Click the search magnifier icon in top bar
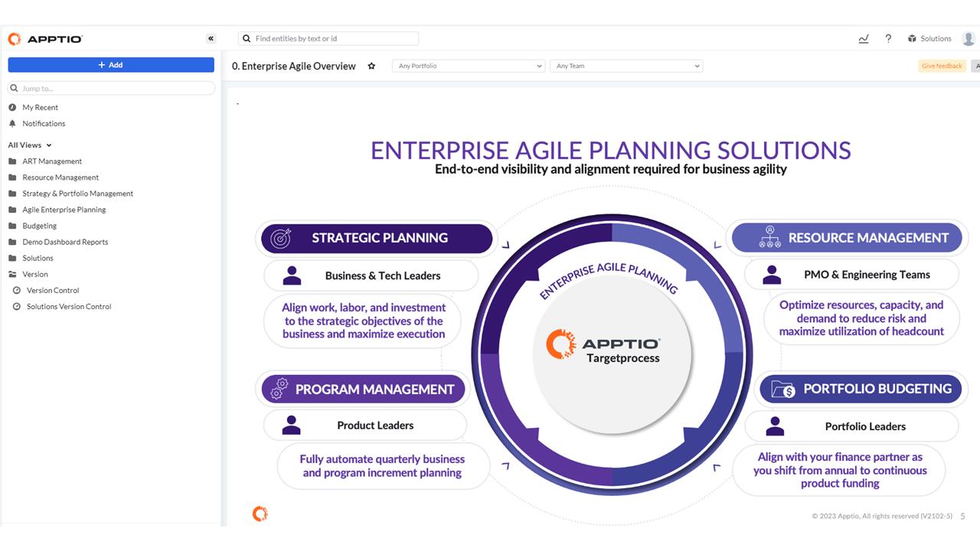Screen dimensions: 980x551 (x=247, y=38)
